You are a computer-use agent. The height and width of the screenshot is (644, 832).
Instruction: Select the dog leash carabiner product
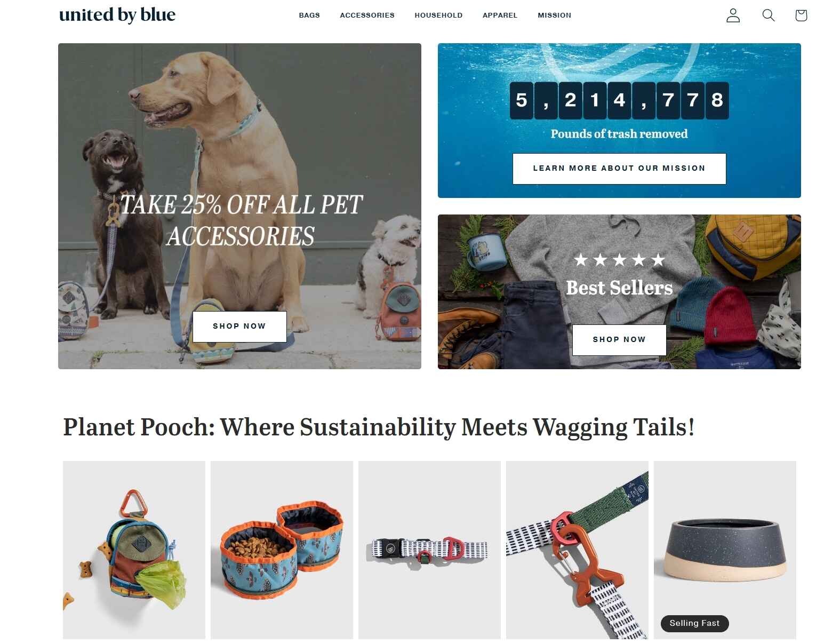coord(577,550)
